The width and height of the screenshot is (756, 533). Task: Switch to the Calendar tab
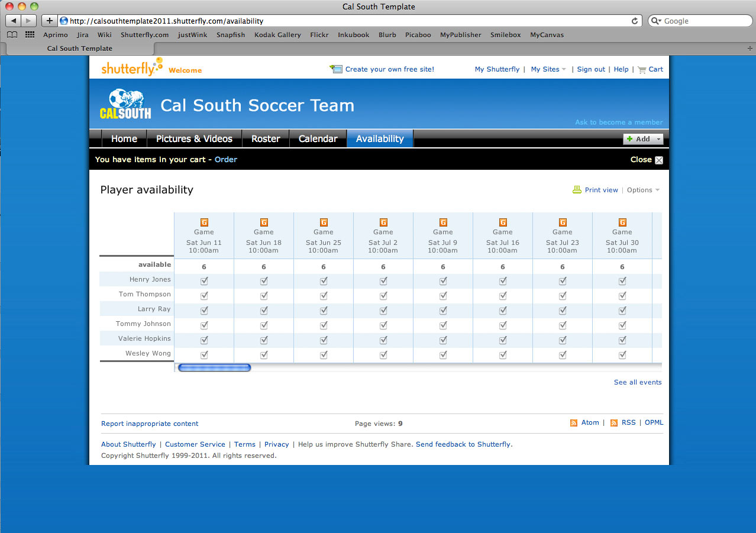[318, 139]
